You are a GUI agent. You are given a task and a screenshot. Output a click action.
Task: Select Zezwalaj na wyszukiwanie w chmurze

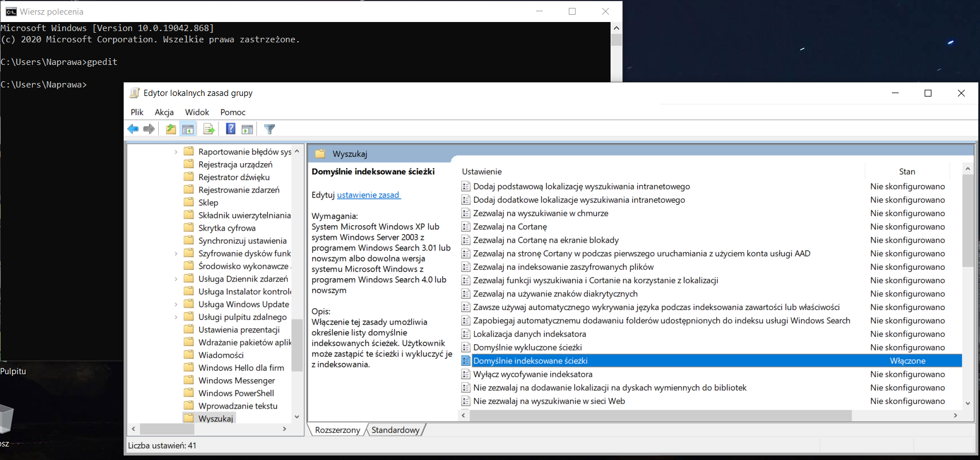(541, 213)
